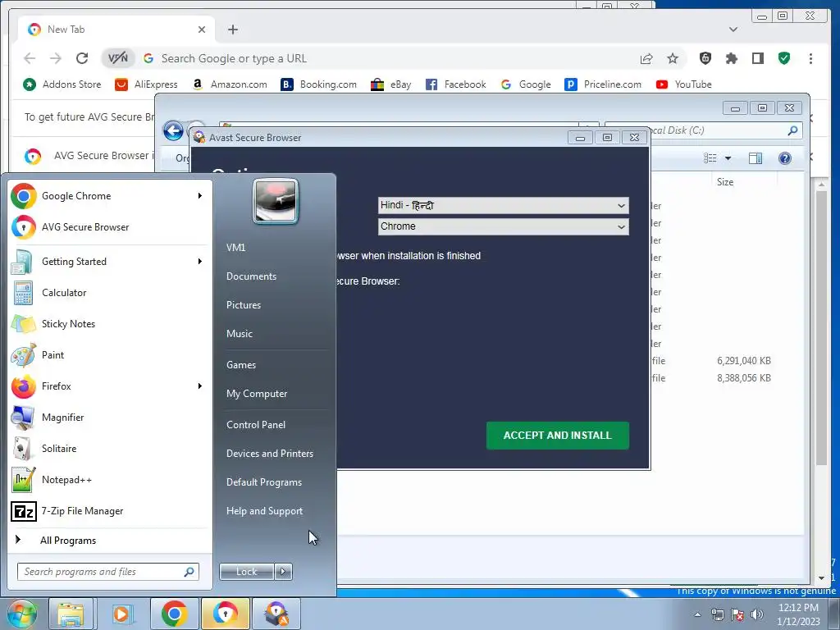The width and height of the screenshot is (840, 630).
Task: Click the share page icon in address bar
Action: point(646,58)
